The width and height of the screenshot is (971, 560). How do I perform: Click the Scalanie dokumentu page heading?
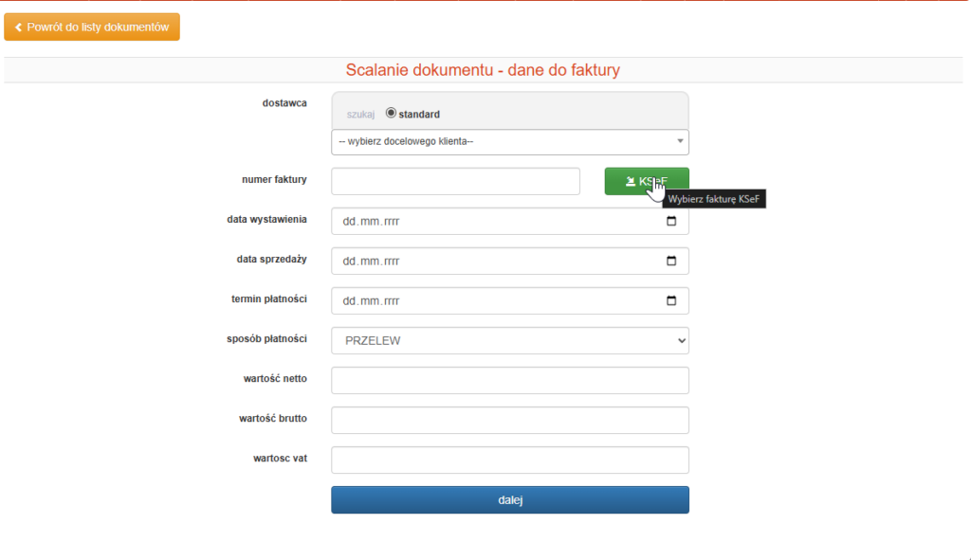click(484, 70)
